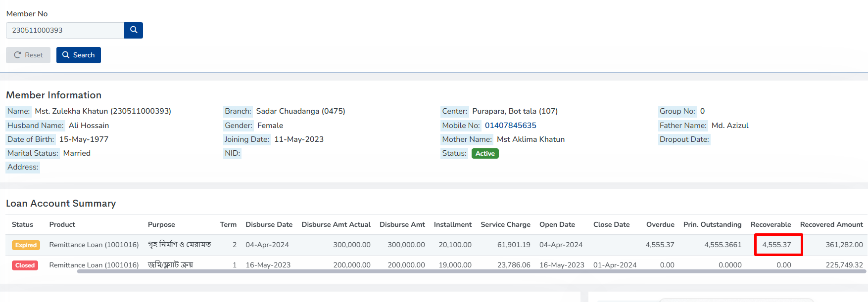This screenshot has height=302, width=868.
Task: Click the Product column header
Action: [62, 224]
